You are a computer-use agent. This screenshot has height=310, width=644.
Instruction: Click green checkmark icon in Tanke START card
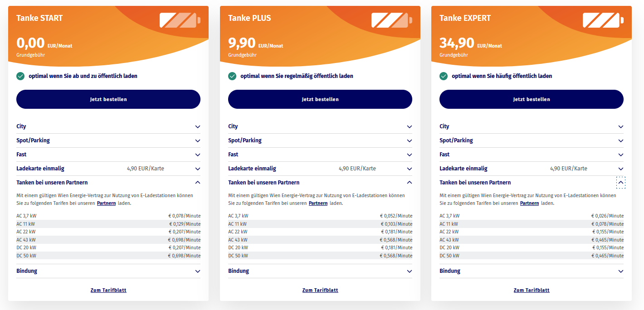(x=20, y=76)
